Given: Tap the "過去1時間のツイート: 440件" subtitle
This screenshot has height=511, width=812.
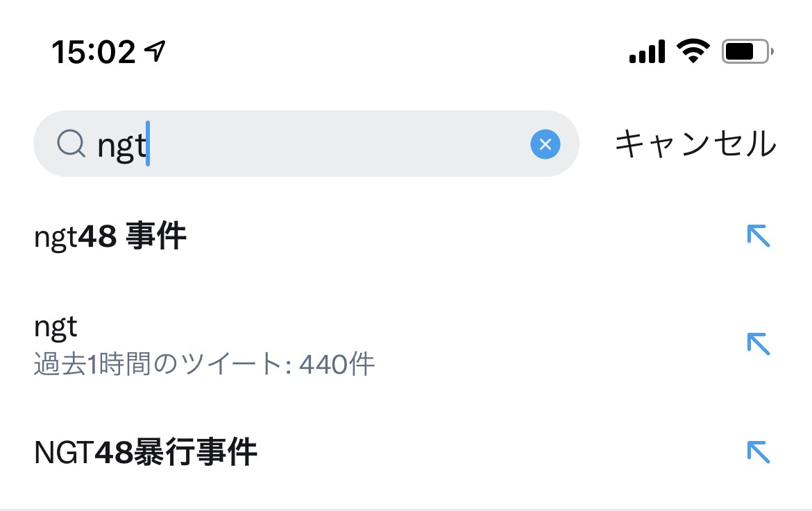Looking at the screenshot, I should 204,363.
